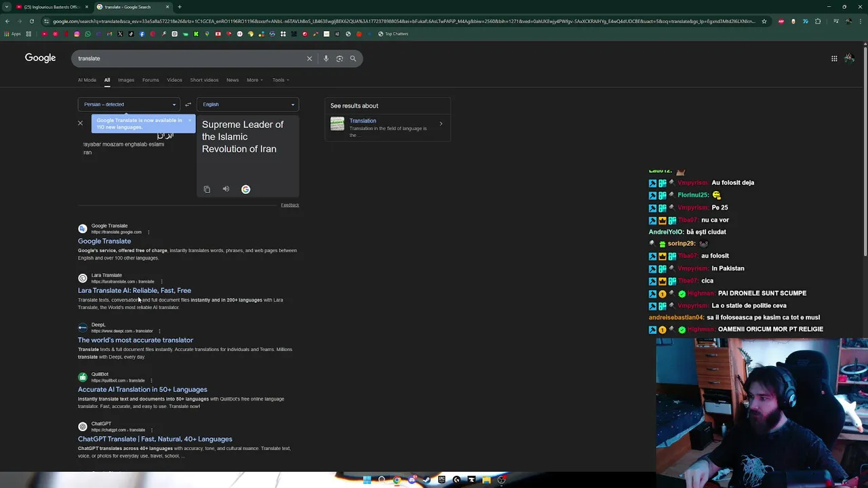Open the Chrome three-dot menu
This screenshot has height=488, width=868.
[860, 21]
